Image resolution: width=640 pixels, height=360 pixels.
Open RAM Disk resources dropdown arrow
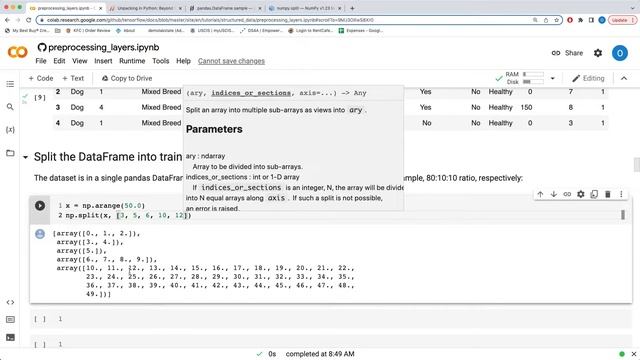coord(553,78)
